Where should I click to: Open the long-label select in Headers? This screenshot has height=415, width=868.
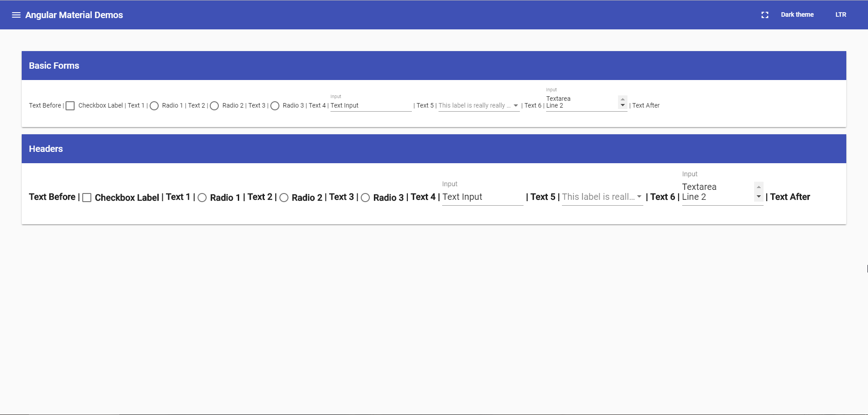603,197
